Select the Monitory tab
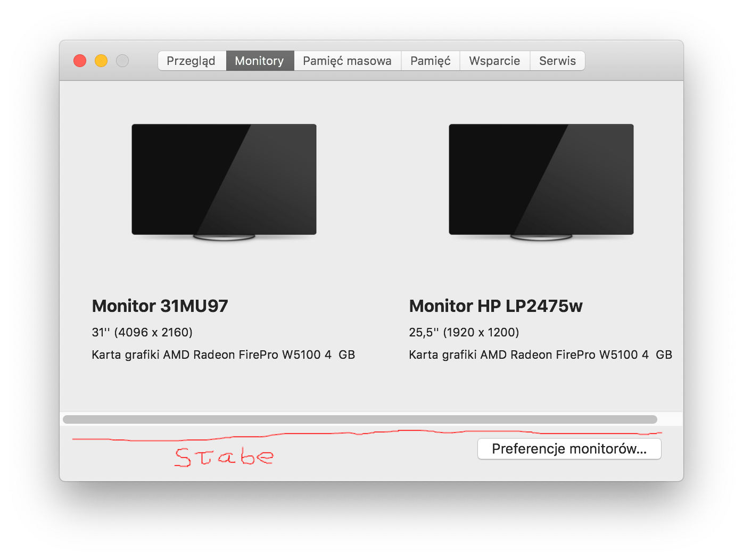 coord(260,61)
